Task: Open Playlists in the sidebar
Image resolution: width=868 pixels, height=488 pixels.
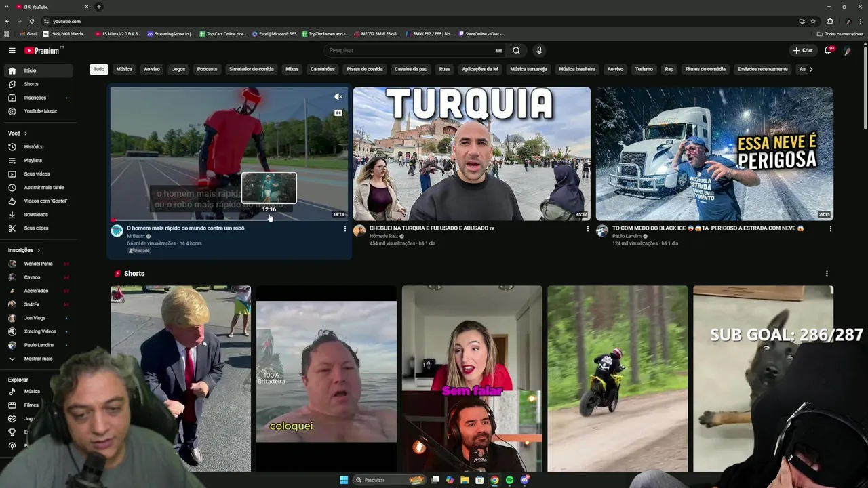Action: pyautogui.click(x=39, y=160)
